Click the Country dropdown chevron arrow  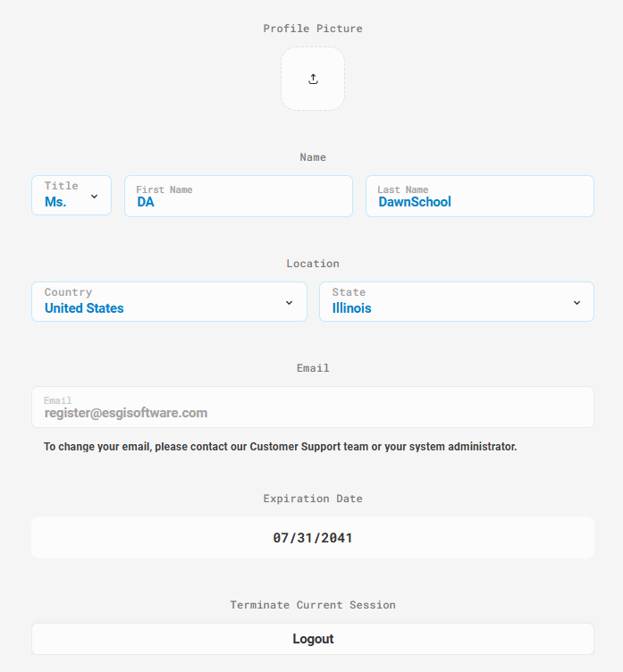pyautogui.click(x=289, y=303)
